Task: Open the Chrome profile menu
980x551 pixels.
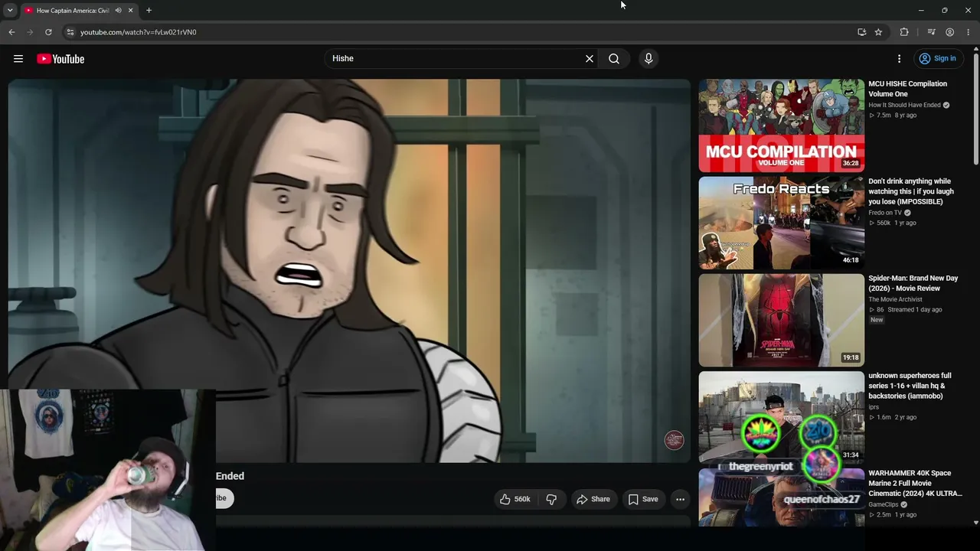Action: click(x=949, y=32)
